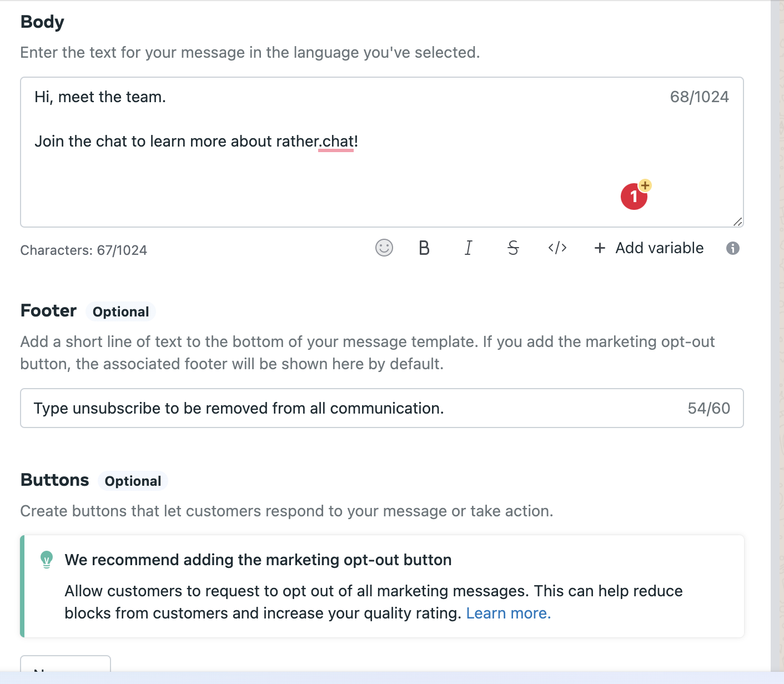The height and width of the screenshot is (684, 784).
Task: Grab the body text area resize handle
Action: (737, 222)
